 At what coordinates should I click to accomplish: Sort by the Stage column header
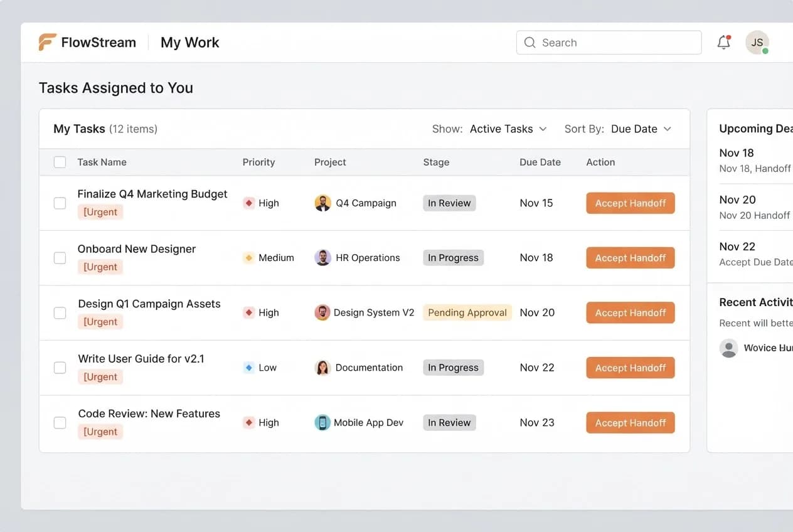click(x=436, y=162)
